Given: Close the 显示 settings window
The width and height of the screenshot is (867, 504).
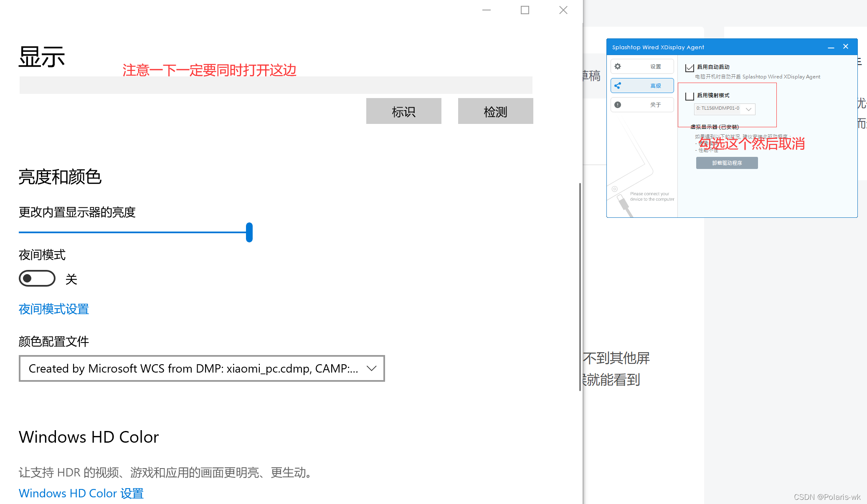Looking at the screenshot, I should coord(563,10).
